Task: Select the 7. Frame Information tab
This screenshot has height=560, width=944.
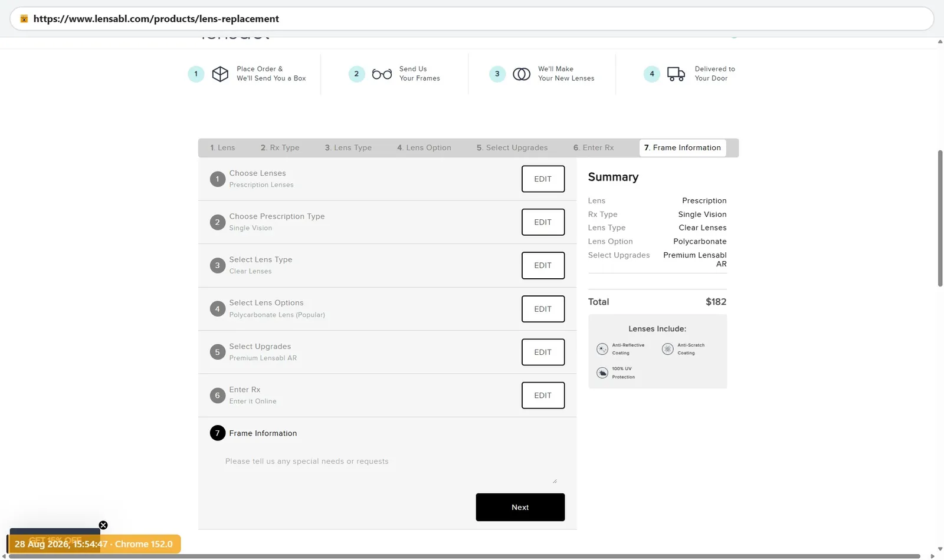Action: [683, 148]
